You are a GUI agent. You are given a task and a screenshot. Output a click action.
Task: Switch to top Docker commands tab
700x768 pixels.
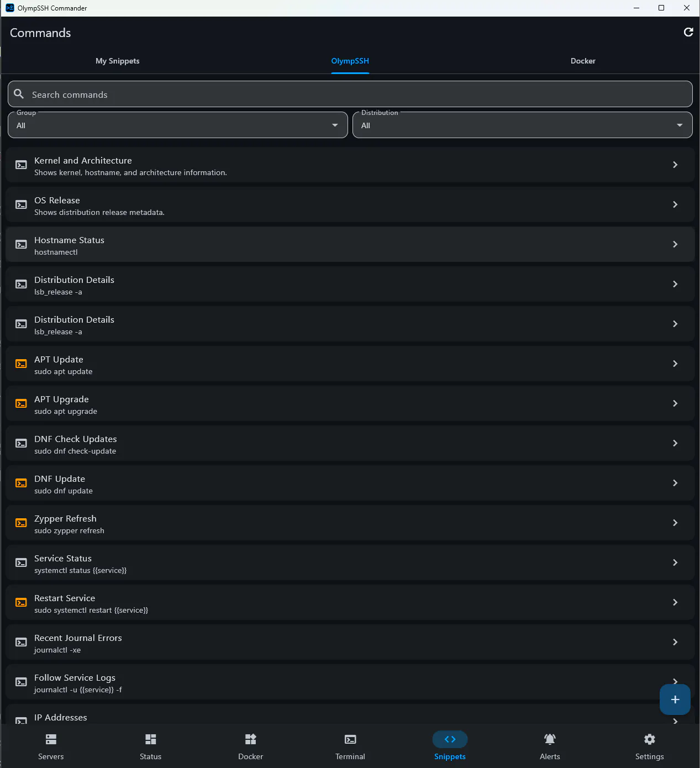pyautogui.click(x=583, y=61)
